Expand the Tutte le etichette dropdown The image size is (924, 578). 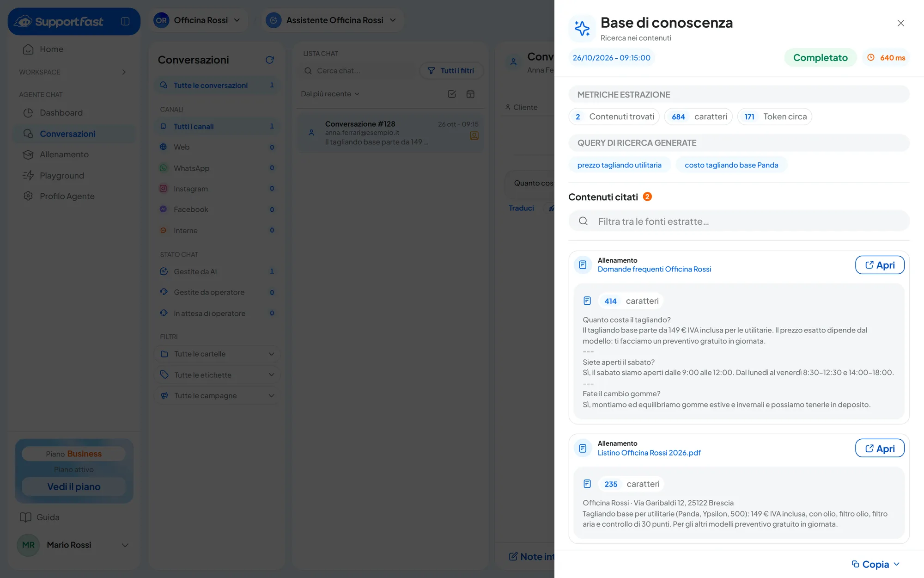[217, 375]
